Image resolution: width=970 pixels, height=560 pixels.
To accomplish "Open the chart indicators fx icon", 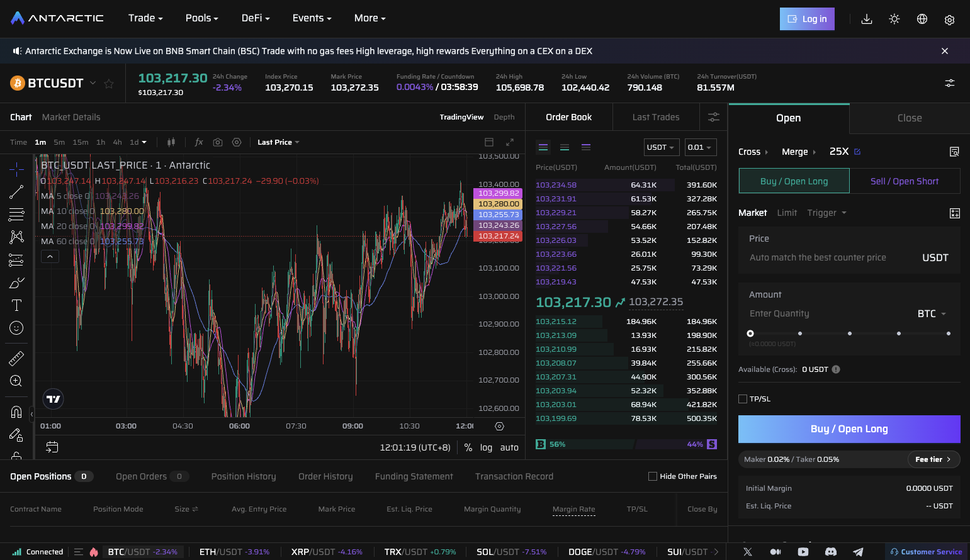I will coord(199,142).
